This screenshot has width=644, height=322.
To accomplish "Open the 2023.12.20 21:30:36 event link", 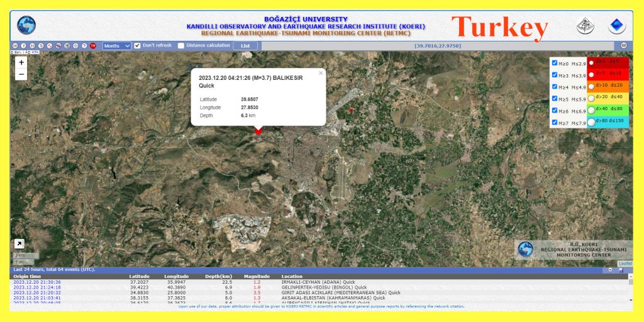I will click(37, 282).
